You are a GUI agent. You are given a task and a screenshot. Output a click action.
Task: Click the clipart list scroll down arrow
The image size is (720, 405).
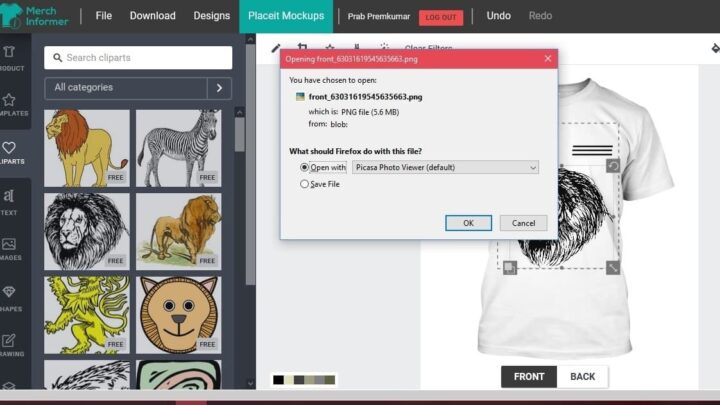pos(250,382)
